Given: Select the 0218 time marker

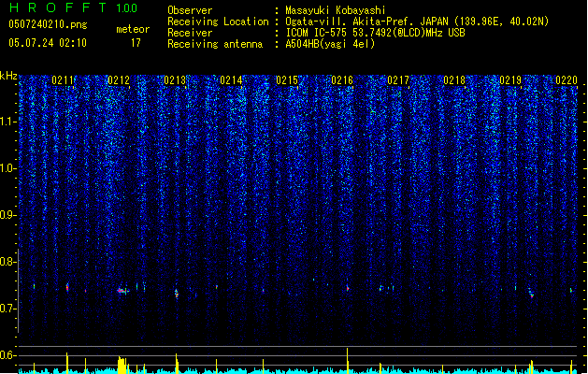Looking at the screenshot, I should 454,80.
